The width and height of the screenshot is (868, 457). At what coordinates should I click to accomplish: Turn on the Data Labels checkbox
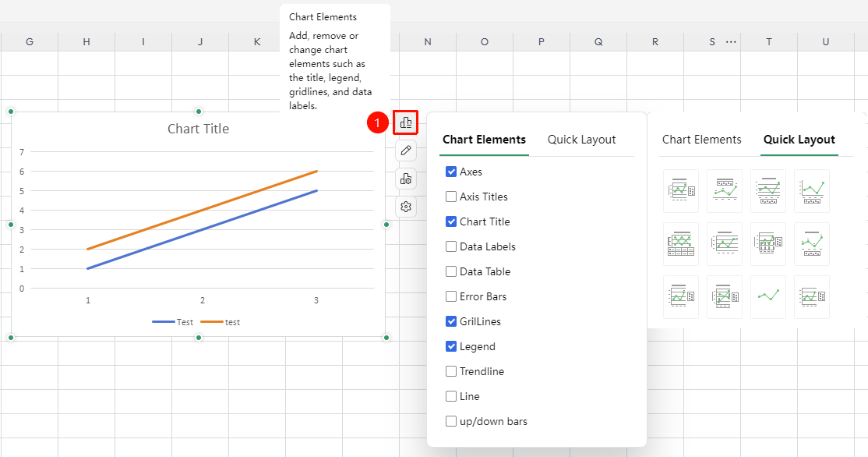[x=451, y=246]
